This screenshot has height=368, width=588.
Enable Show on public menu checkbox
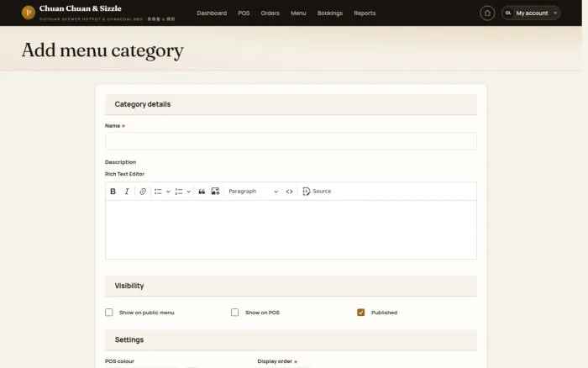coord(108,313)
